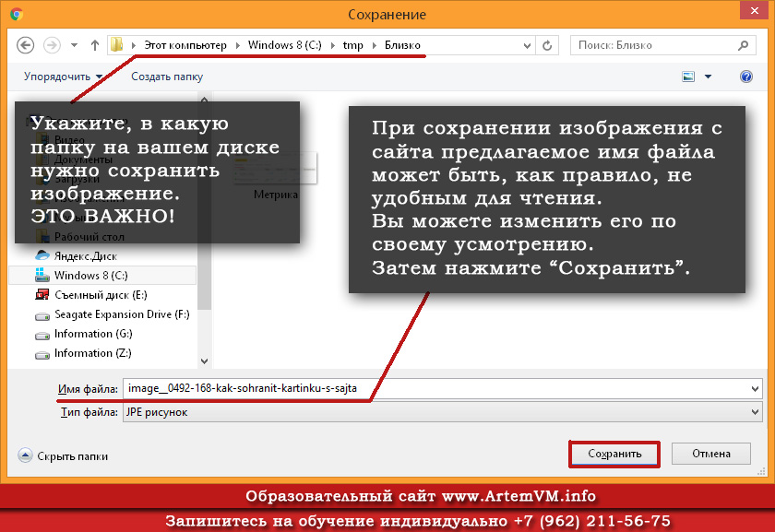
Task: Select 'Windows 8 (C:)' drive in the tree
Action: (x=102, y=275)
